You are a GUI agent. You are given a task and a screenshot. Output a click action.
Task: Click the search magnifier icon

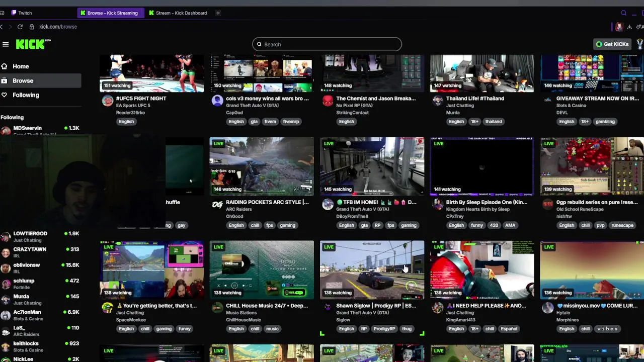point(260,44)
